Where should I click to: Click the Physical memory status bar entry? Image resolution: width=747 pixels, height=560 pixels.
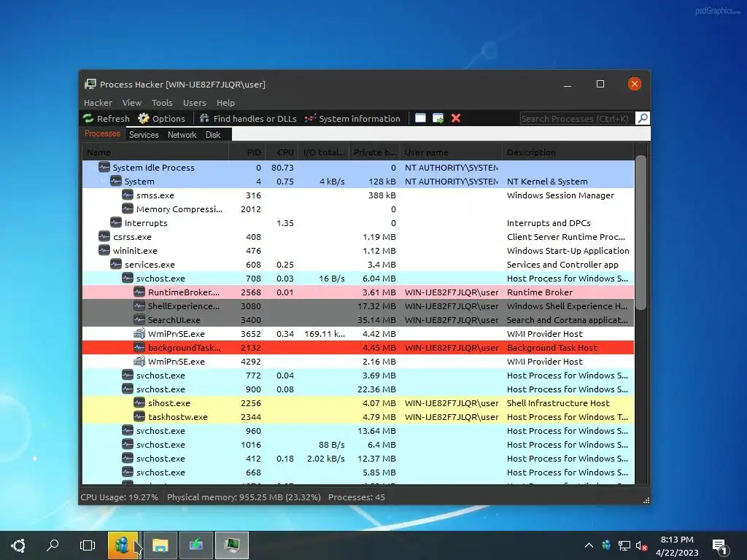tap(244, 497)
